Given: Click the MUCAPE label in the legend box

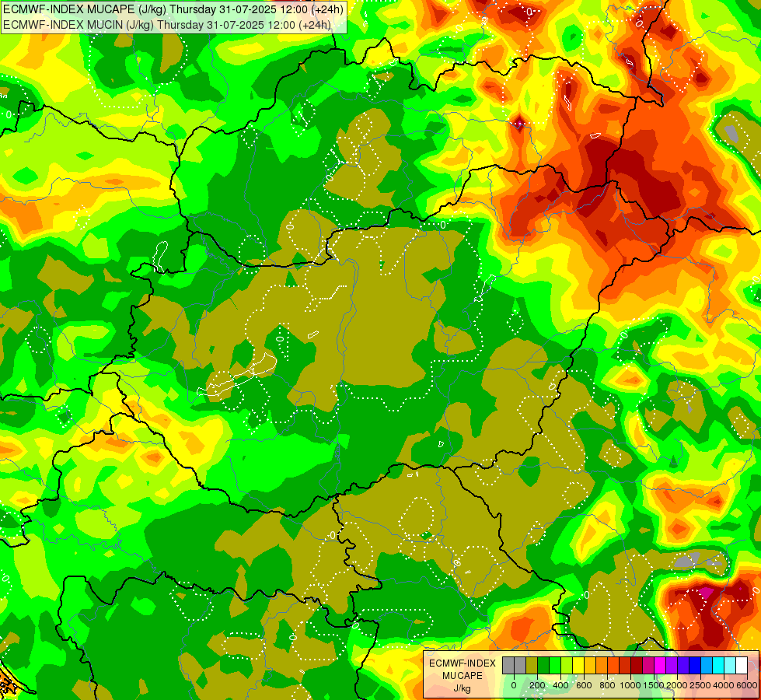Looking at the screenshot, I should (463, 676).
